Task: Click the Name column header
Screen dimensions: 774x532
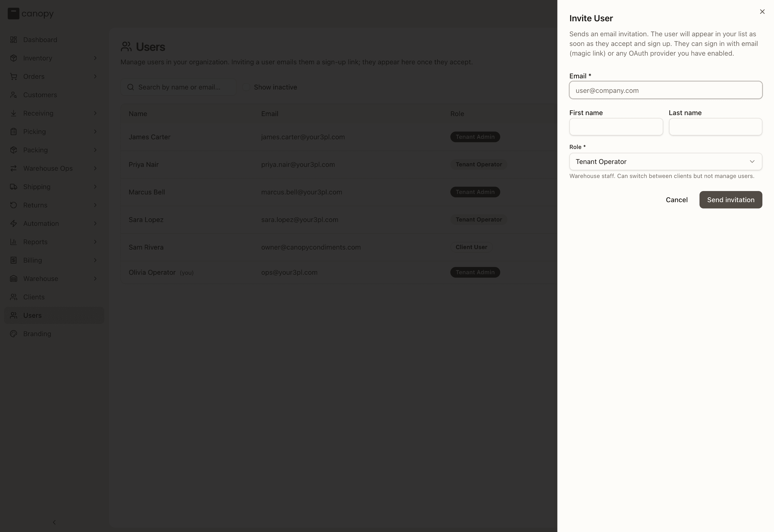Action: (138, 114)
